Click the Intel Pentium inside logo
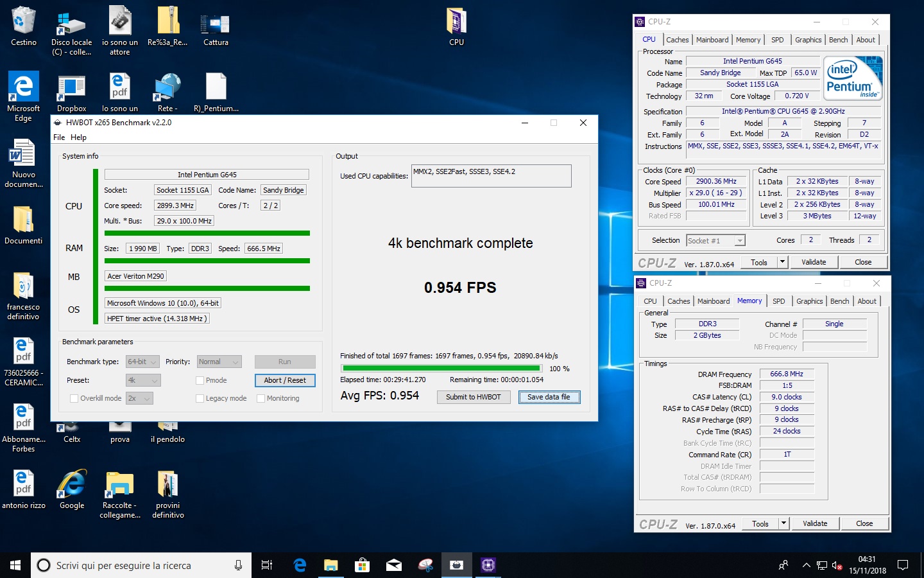Screen dimensions: 924x578 853,78
